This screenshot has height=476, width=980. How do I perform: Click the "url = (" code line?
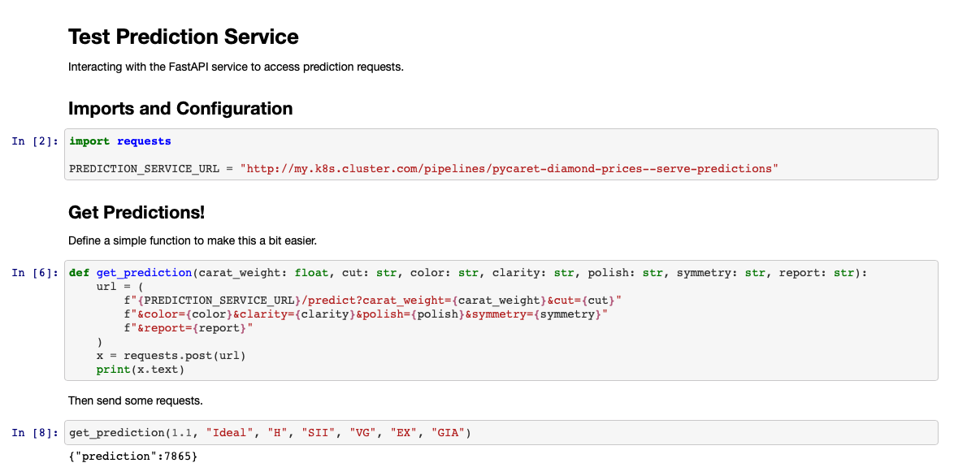[x=119, y=287]
